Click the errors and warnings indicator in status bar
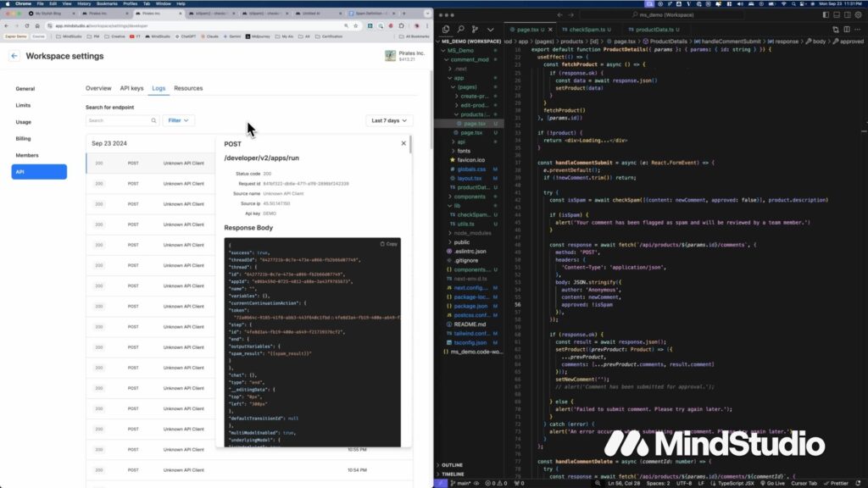The image size is (868, 488). 493,483
